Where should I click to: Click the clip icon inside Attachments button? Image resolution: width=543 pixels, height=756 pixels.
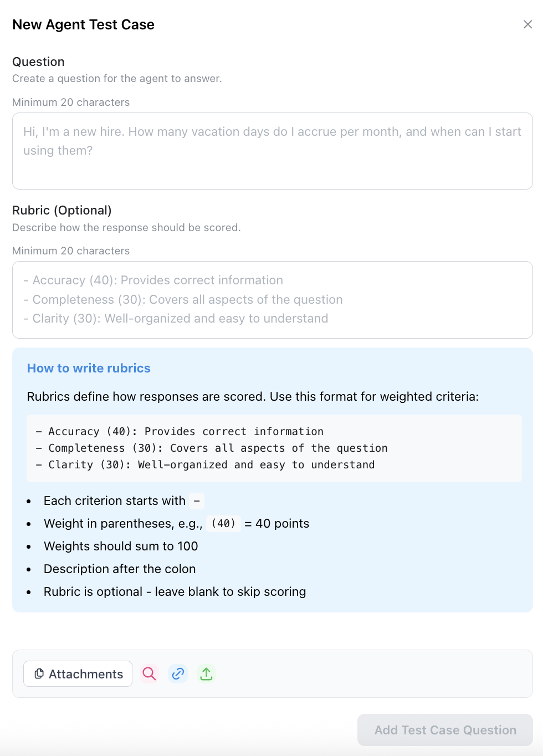click(x=39, y=673)
